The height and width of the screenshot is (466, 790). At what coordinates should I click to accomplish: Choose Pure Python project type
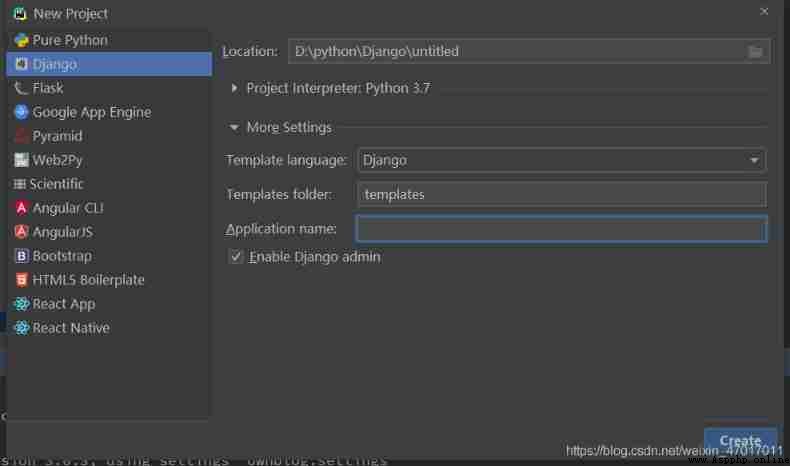(109, 40)
